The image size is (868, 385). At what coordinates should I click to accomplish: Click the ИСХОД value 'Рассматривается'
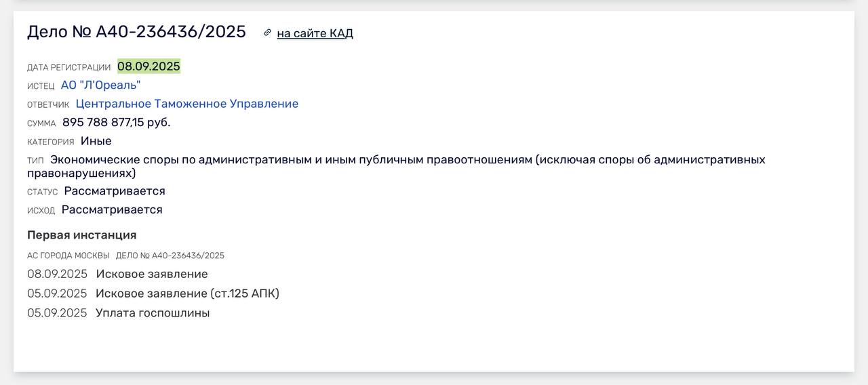[112, 209]
